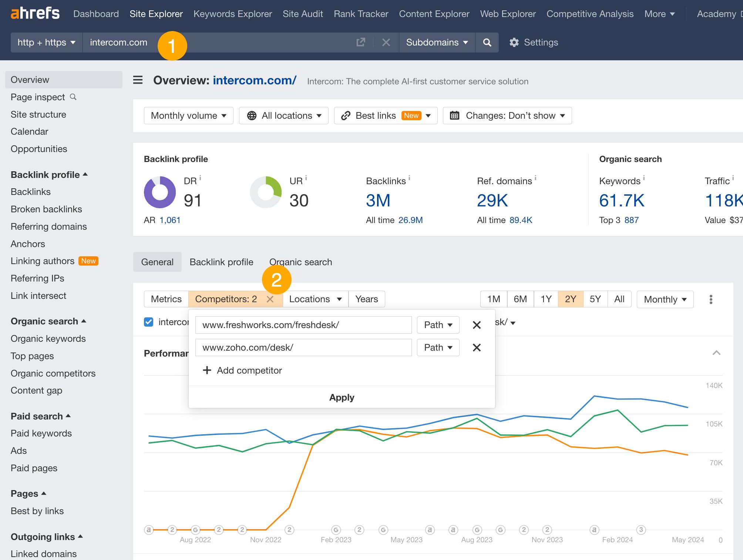Remove freshworks.com/freshdesk competitor
Screen dimensions: 743x560
pyautogui.click(x=477, y=325)
